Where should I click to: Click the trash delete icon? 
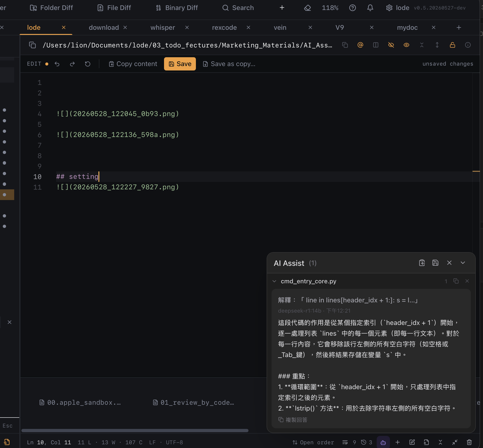[469, 442]
